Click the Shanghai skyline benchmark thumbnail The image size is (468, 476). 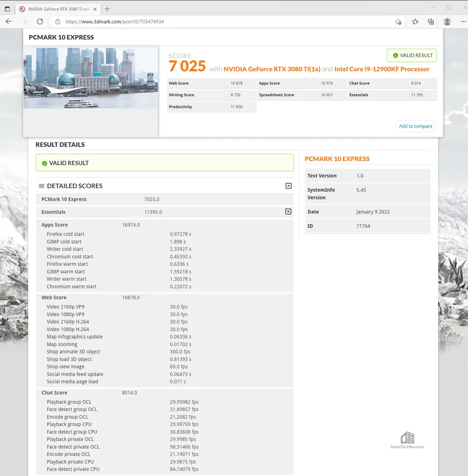pos(91,77)
